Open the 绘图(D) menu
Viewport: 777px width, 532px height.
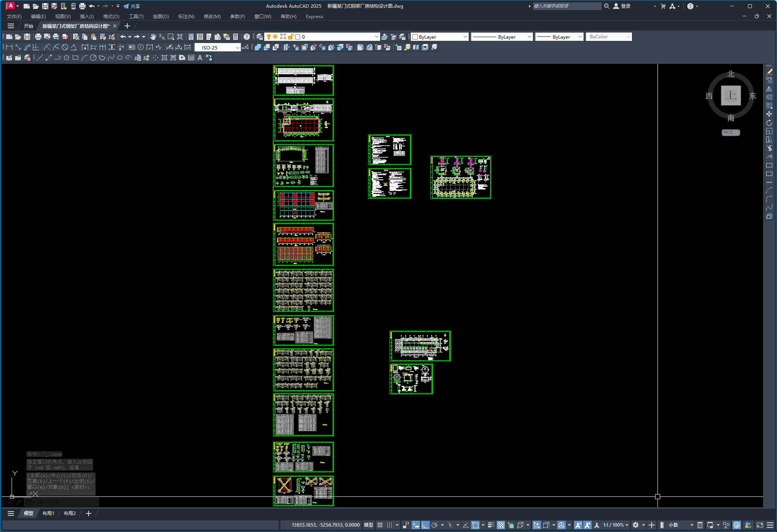(161, 17)
